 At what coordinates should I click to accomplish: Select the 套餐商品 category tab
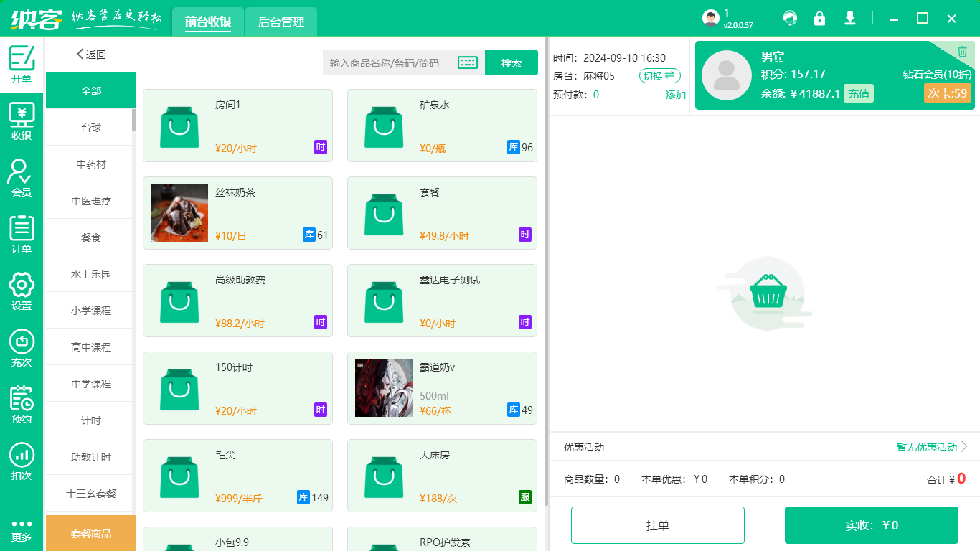click(90, 533)
